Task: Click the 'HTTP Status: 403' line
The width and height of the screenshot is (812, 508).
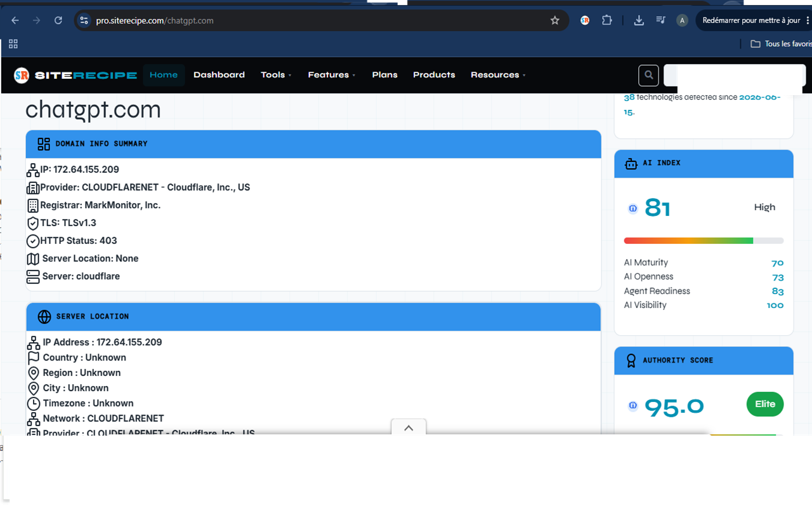Action: [x=72, y=241]
